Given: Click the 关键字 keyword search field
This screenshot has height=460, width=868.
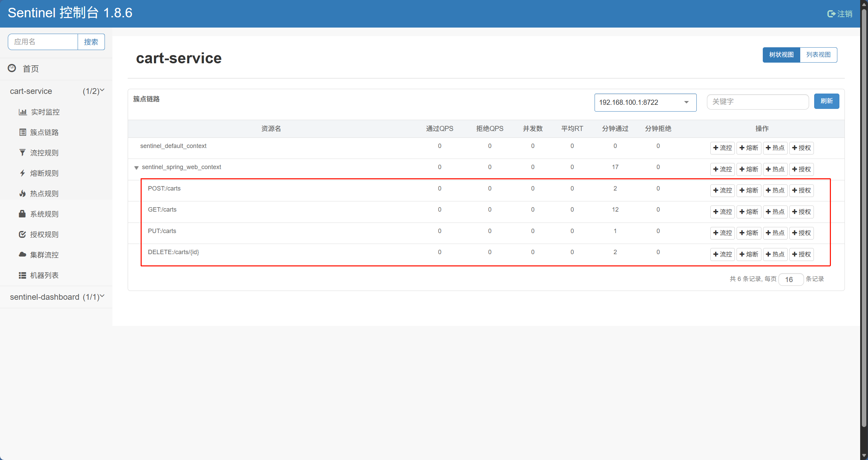Looking at the screenshot, I should pos(757,102).
